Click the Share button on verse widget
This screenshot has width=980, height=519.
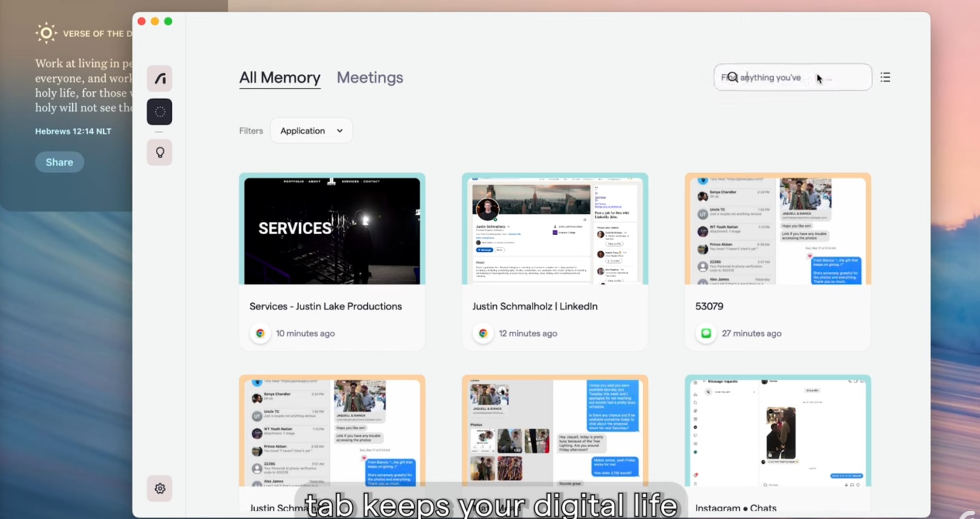tap(59, 162)
